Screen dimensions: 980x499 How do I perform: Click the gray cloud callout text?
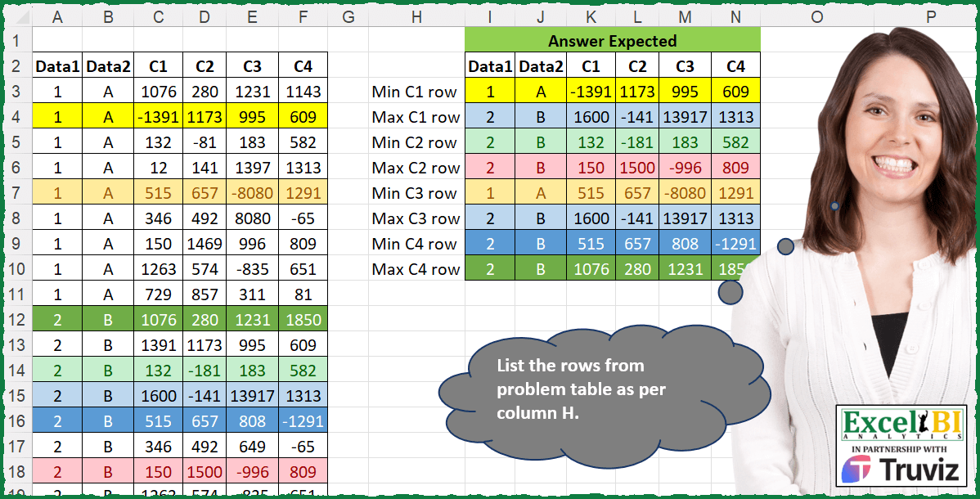click(582, 389)
